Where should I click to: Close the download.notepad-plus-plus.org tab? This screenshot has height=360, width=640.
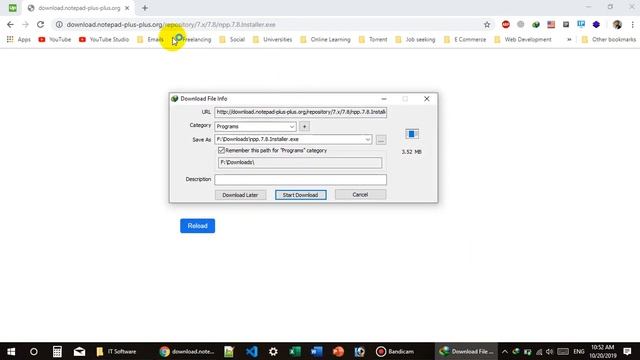click(x=127, y=8)
